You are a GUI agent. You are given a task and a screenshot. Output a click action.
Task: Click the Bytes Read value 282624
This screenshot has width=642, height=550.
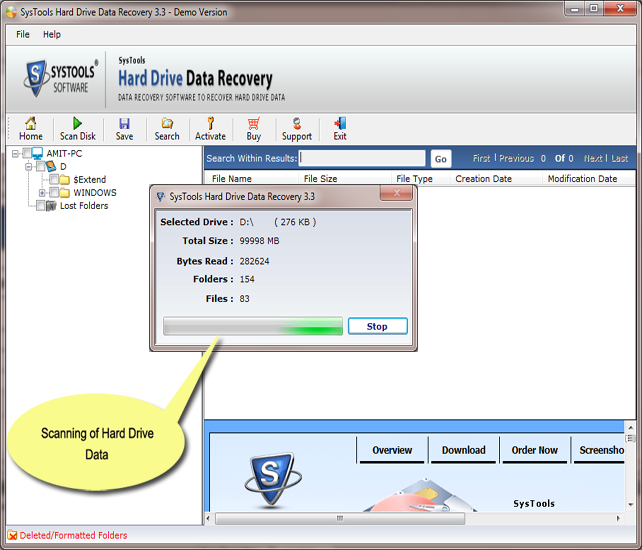[x=254, y=261]
